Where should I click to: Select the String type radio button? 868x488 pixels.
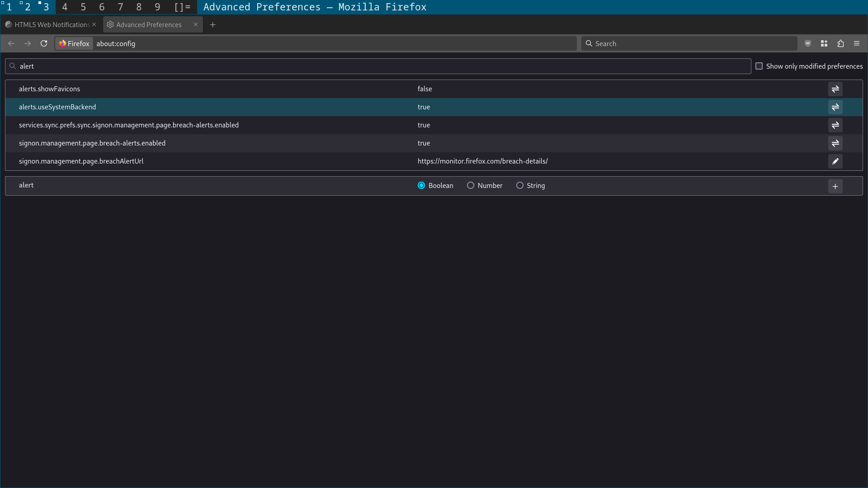pos(520,185)
